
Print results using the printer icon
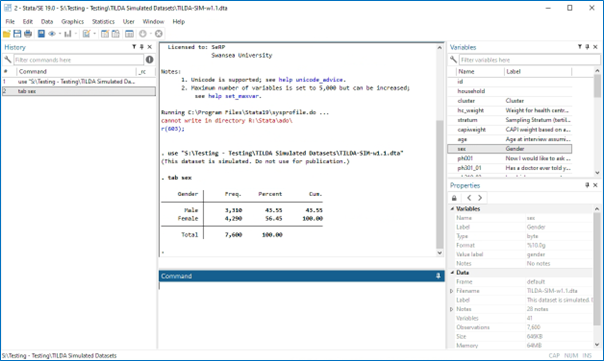tap(28, 34)
